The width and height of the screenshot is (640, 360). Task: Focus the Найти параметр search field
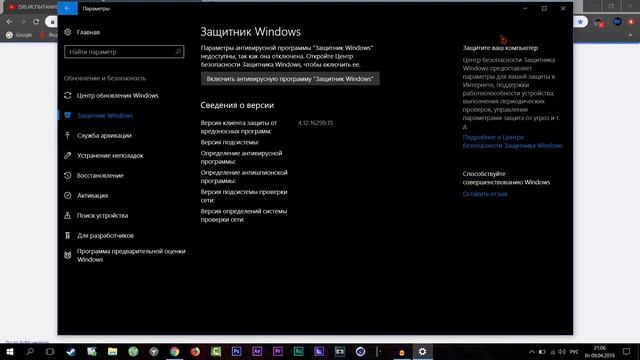click(124, 52)
